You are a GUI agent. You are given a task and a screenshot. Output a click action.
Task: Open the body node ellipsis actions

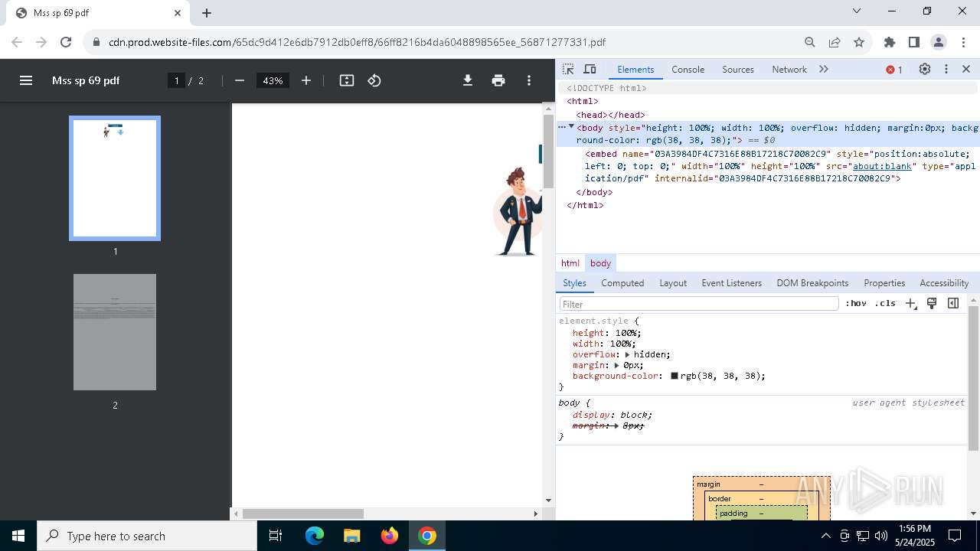coord(562,128)
